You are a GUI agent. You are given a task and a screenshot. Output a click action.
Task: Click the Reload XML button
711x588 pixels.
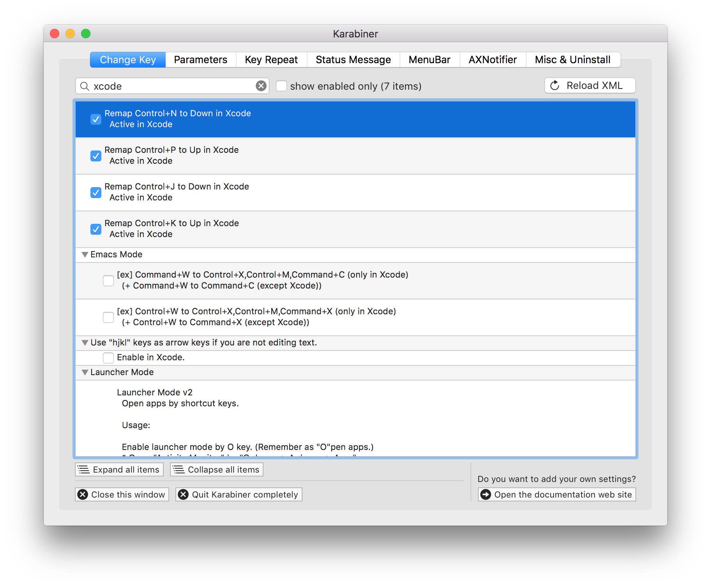[590, 85]
